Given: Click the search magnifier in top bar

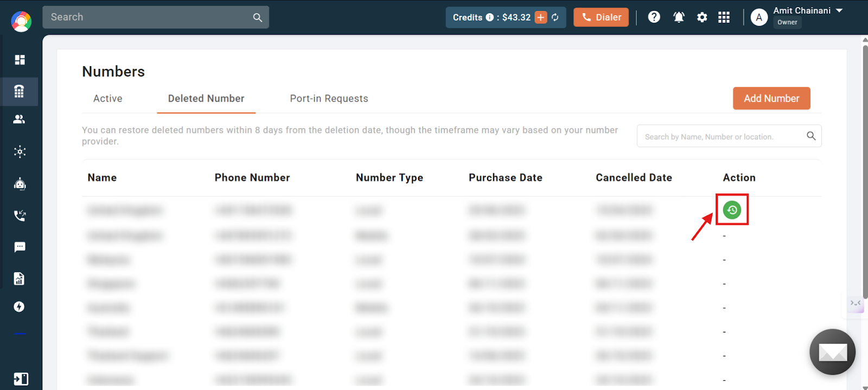Looking at the screenshot, I should [258, 17].
